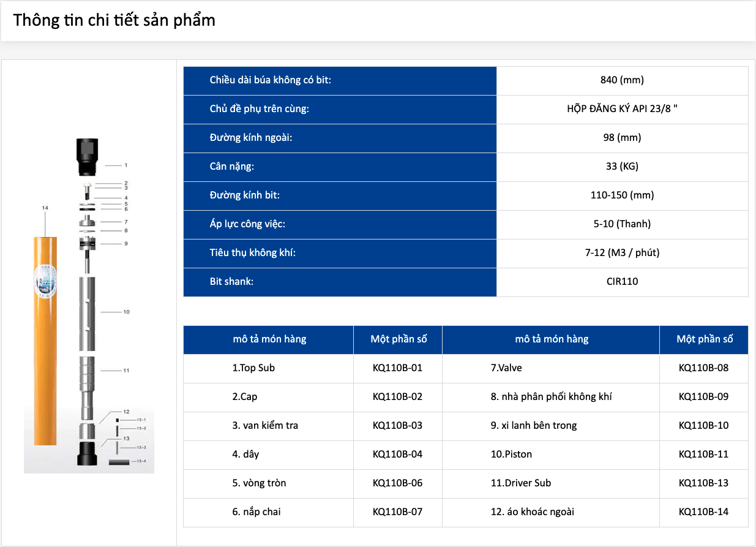Click '2.Cap' table cell
756x547 pixels.
[269, 397]
